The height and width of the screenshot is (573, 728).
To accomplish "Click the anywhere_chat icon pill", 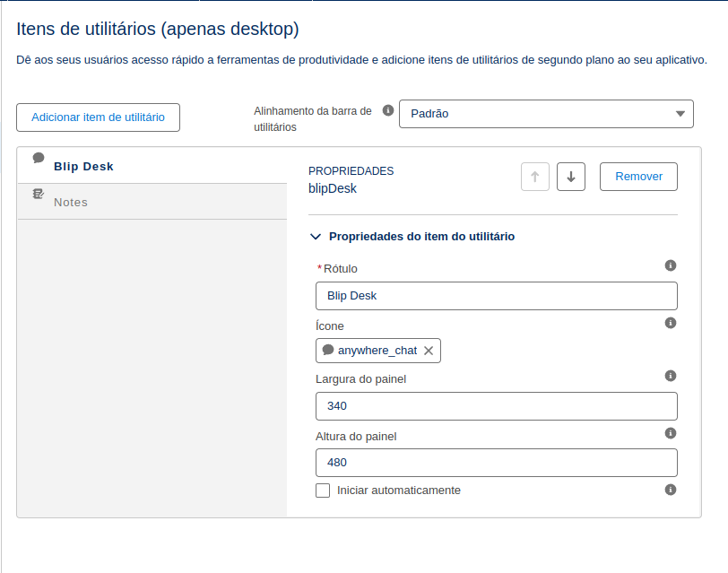I will coord(372,351).
